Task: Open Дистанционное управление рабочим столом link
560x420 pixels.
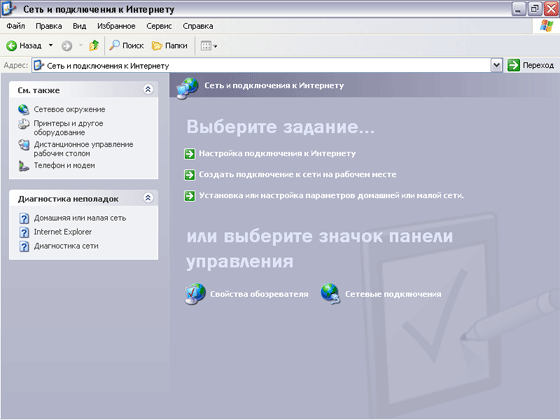Action: [83, 149]
